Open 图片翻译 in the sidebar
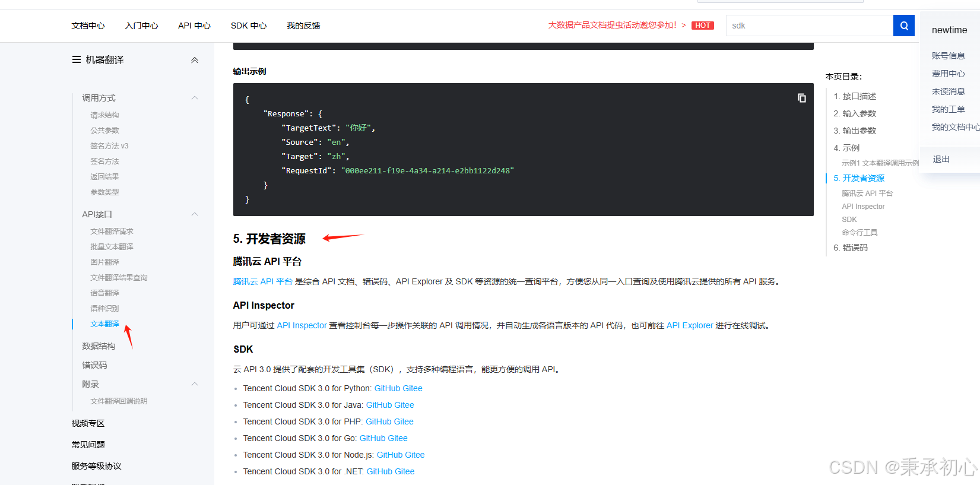 pos(104,262)
